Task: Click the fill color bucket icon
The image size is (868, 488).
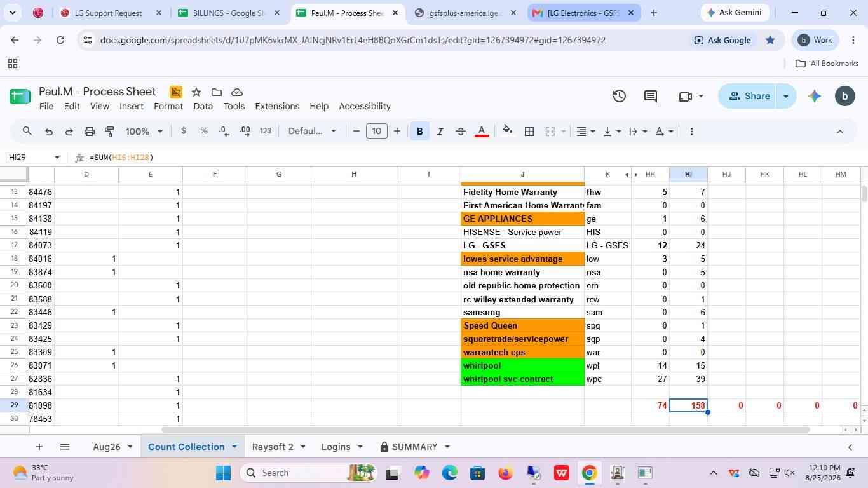Action: click(507, 132)
